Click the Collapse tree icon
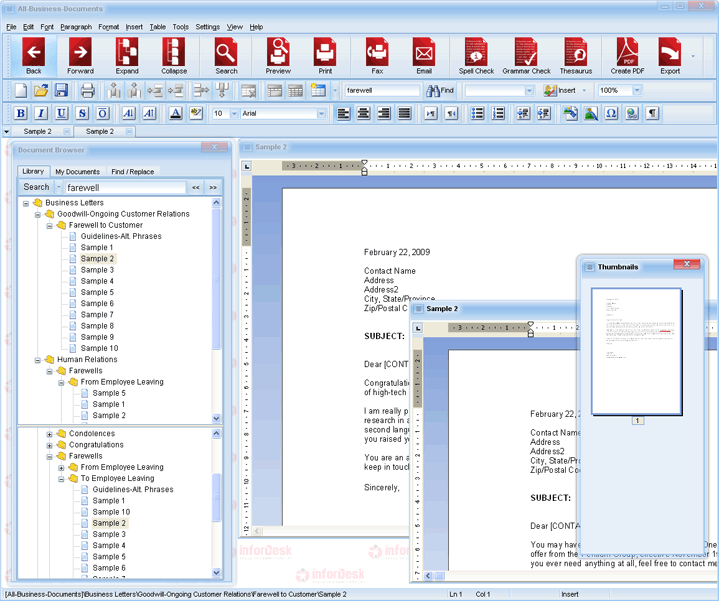This screenshot has height=601, width=719. (174, 56)
